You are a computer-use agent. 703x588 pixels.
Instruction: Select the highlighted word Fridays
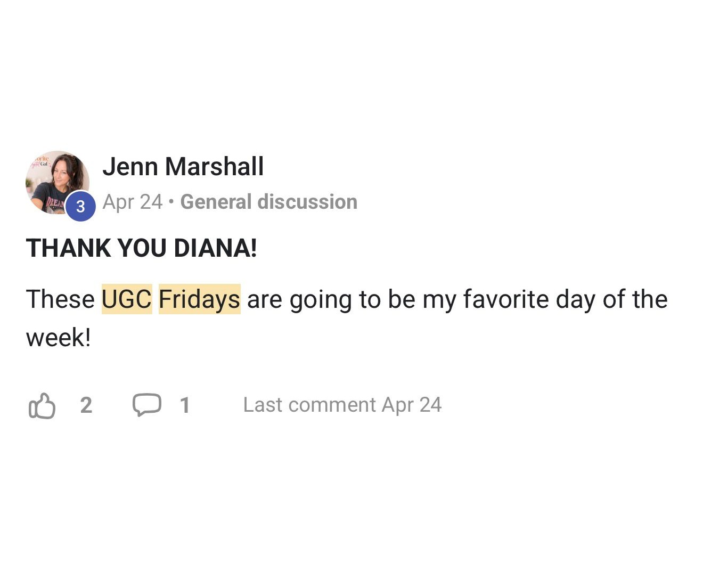tap(200, 299)
